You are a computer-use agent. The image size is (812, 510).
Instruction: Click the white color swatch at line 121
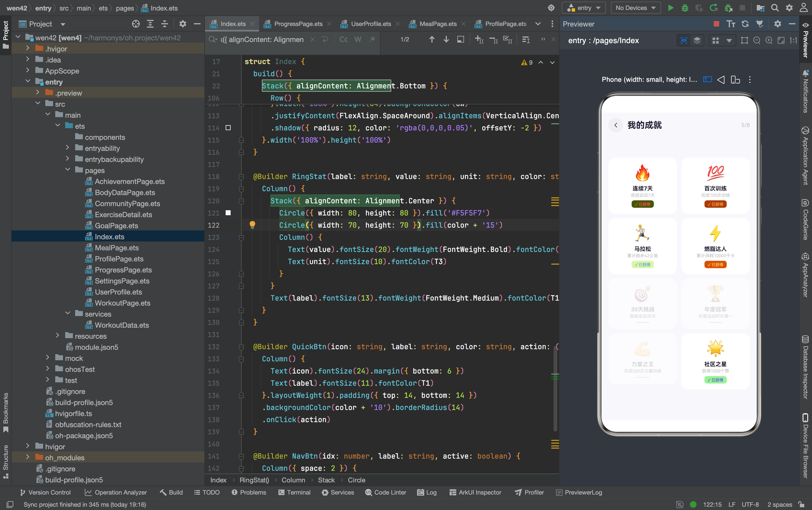coord(228,213)
